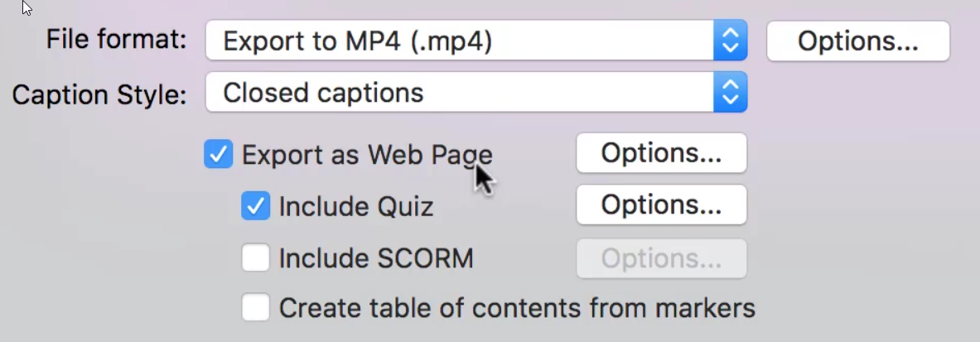
Task: Click the Caption Style label
Action: pos(99,94)
